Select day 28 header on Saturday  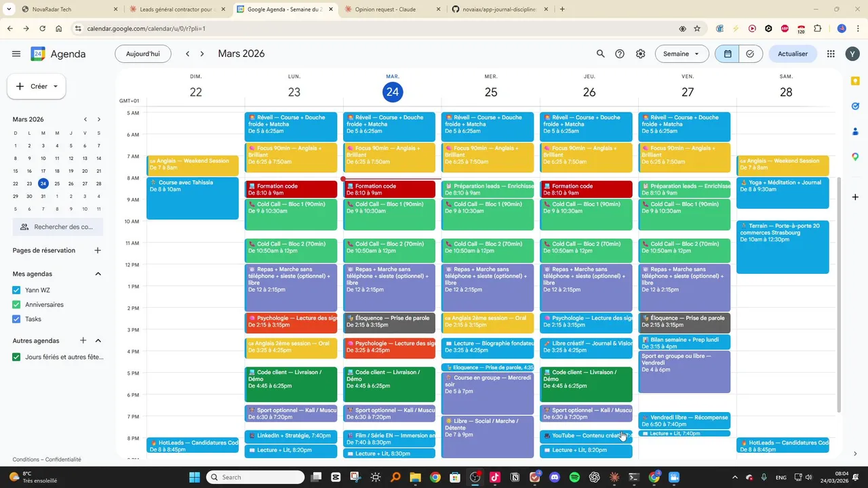click(786, 92)
